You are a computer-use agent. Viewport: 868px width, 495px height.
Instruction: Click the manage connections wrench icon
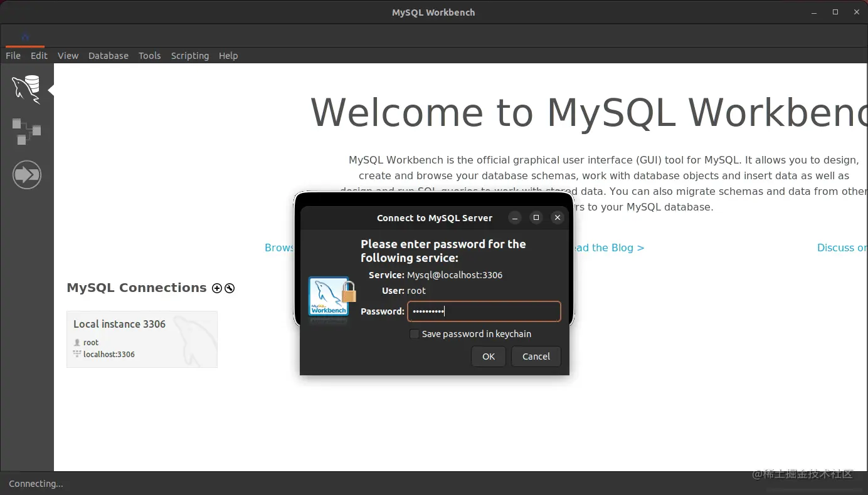click(x=230, y=288)
